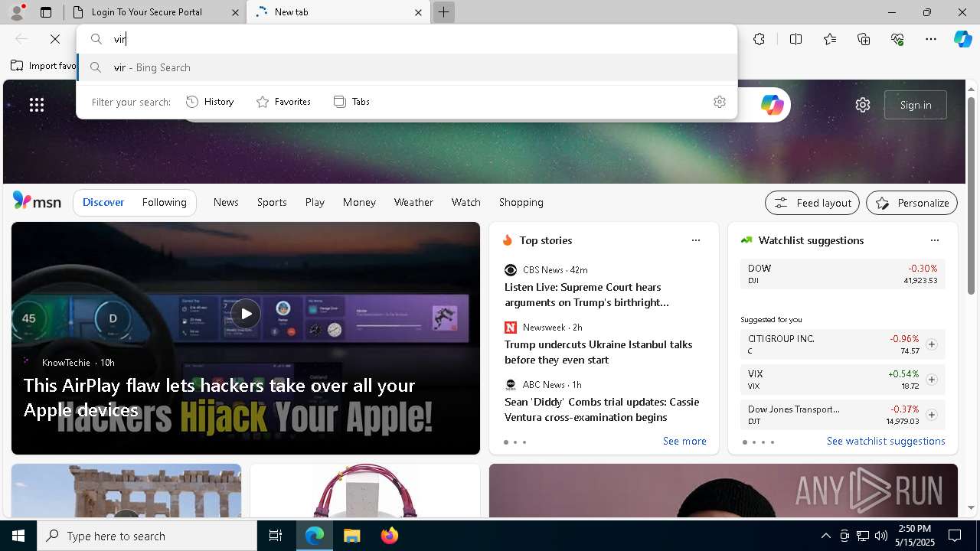980x551 pixels.
Task: Open the Sports tab
Action: (272, 202)
